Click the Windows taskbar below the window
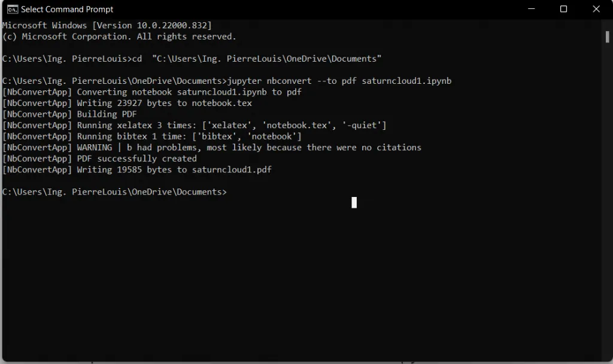This screenshot has height=364, width=613. [x=306, y=362]
